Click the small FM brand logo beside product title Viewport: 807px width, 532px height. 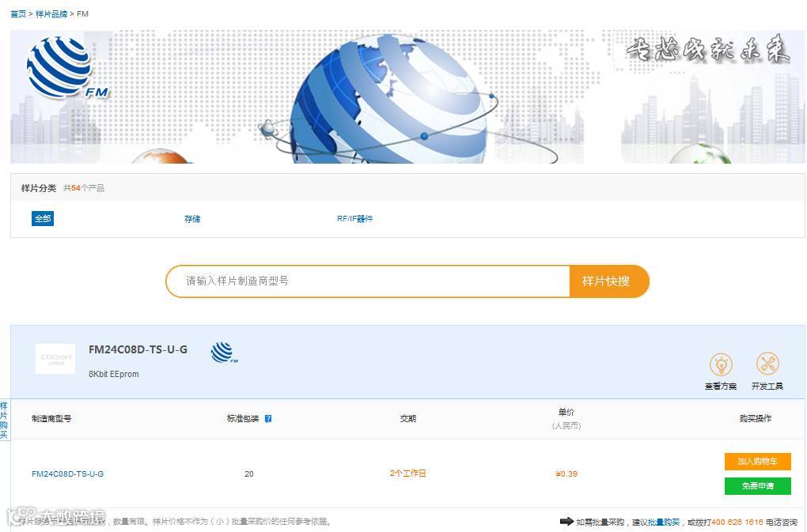coord(225,353)
